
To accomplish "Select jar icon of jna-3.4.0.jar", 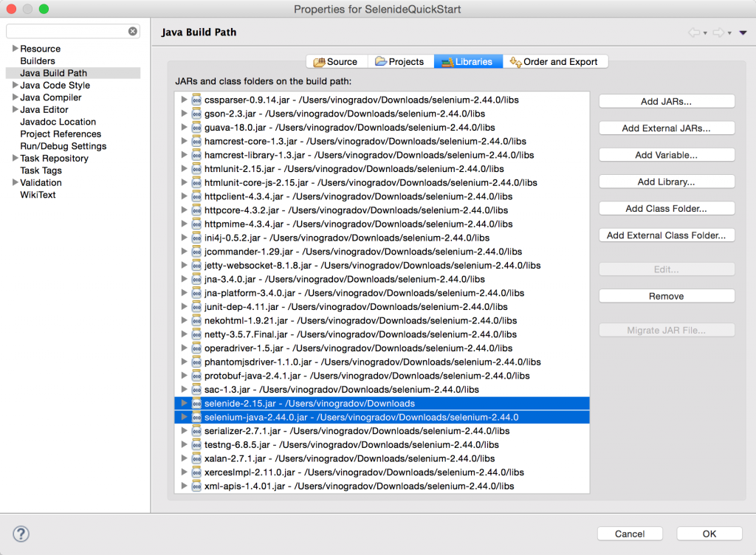I will 196,280.
